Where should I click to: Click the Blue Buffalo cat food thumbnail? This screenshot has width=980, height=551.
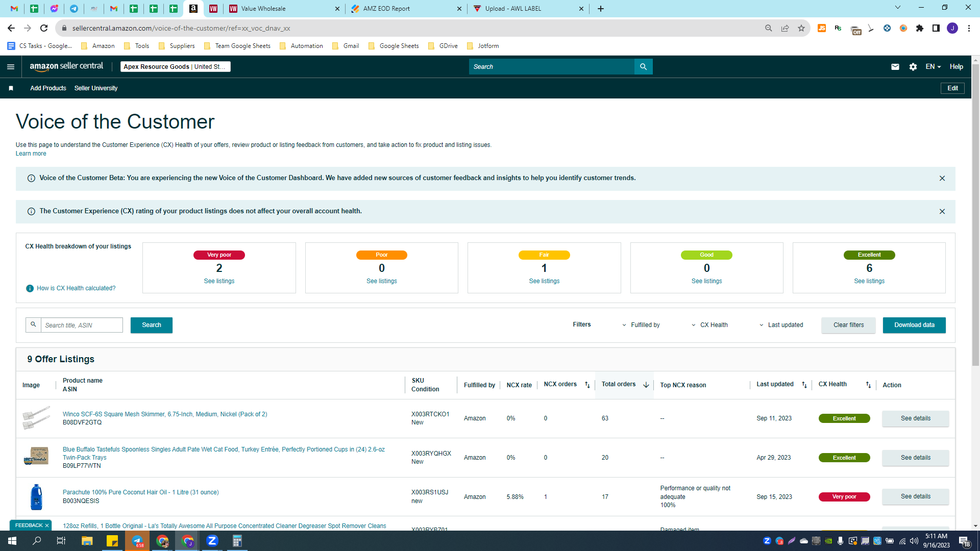pos(36,456)
